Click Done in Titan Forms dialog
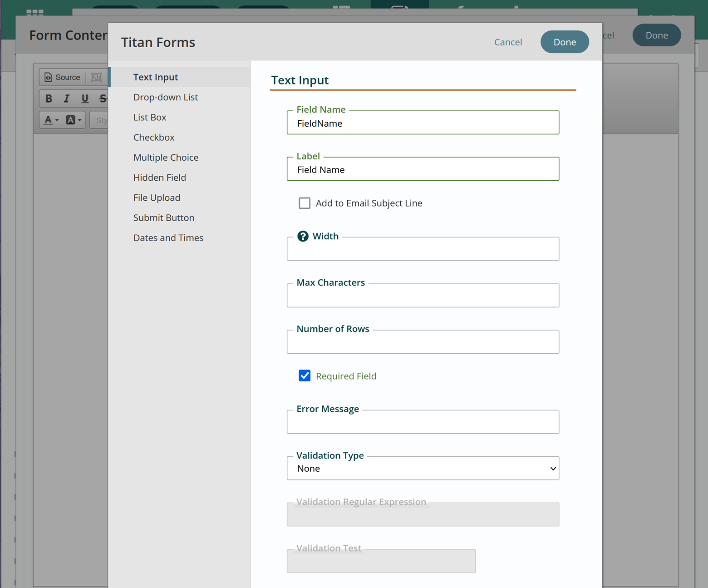This screenshot has height=588, width=708. click(x=565, y=42)
